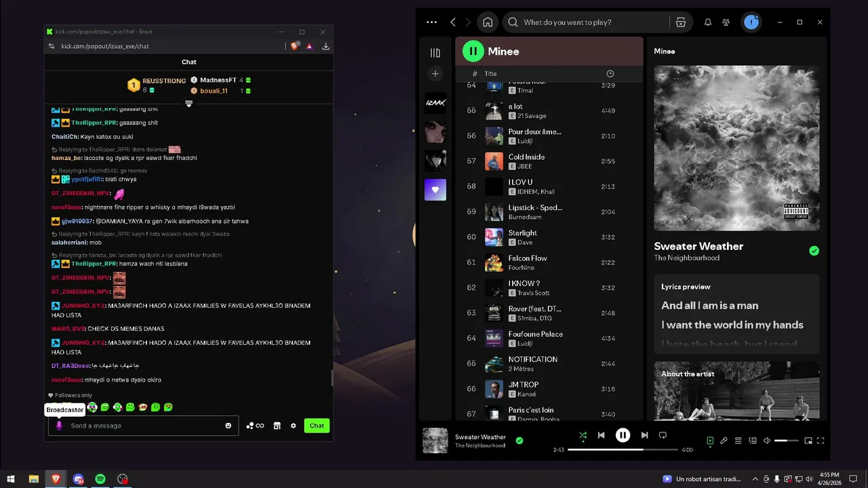Click saved checkmark in Now Playing panel
The height and width of the screenshot is (488, 868).
(x=814, y=251)
